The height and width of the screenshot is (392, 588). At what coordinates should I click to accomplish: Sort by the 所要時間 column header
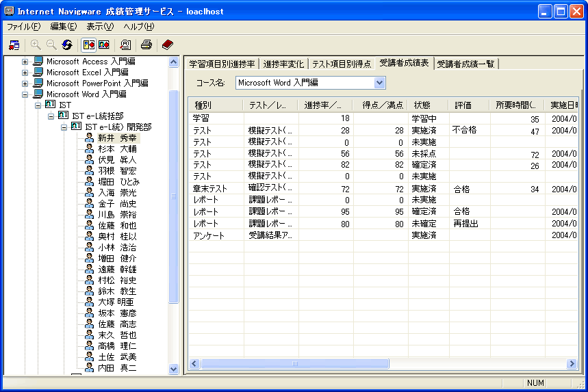[517, 105]
